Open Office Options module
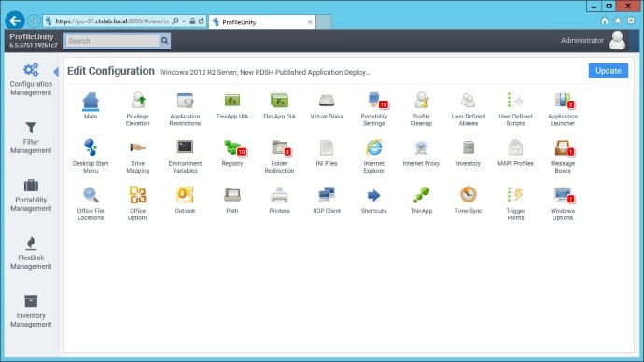 click(x=137, y=203)
